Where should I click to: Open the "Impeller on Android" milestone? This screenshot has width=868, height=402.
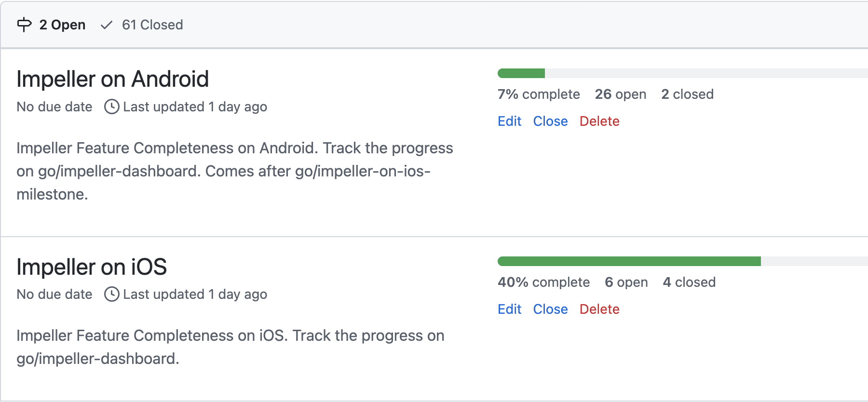[x=112, y=79]
